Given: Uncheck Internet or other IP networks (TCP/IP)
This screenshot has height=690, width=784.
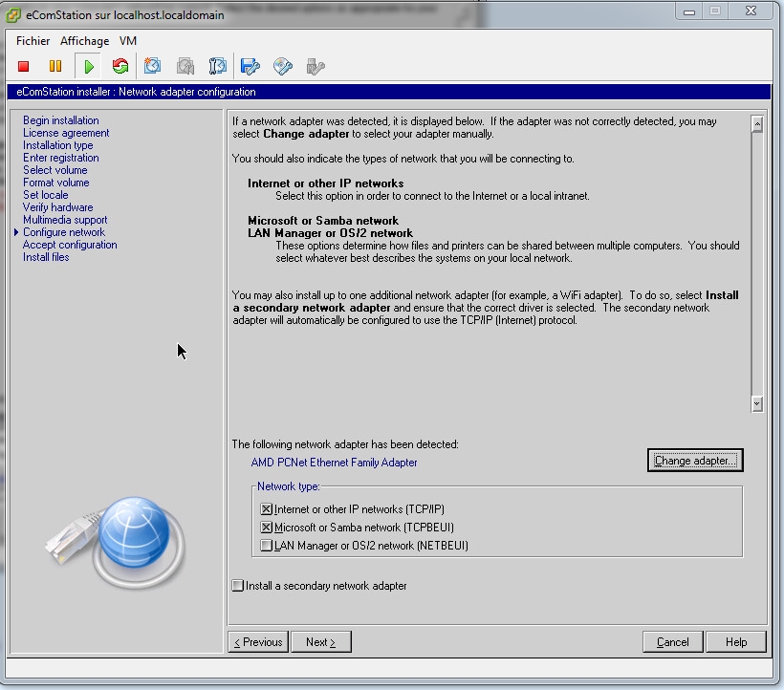Looking at the screenshot, I should pyautogui.click(x=267, y=509).
